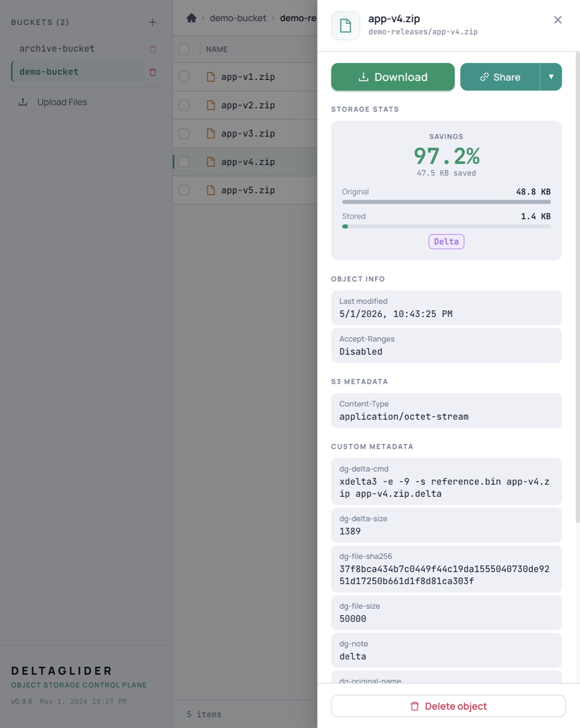The image size is (580, 728).
Task: Open demo-bucket breadcrumb link
Action: (x=238, y=18)
